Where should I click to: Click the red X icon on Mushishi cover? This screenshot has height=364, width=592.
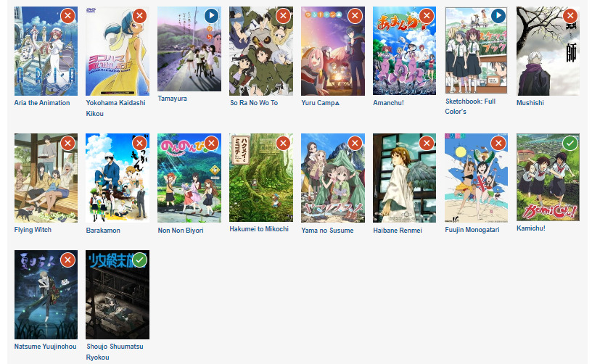tap(570, 16)
